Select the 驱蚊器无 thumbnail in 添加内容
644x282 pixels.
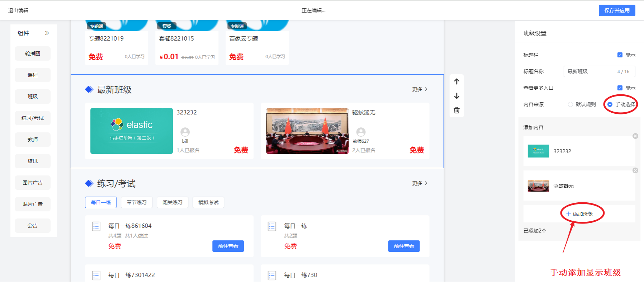[538, 185]
